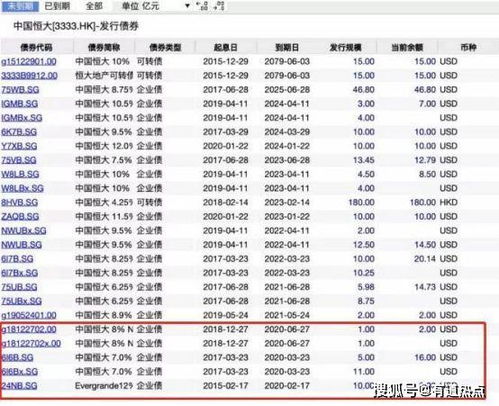Click the decrease decimal places icon
The height and width of the screenshot is (406, 499).
pos(219,6)
